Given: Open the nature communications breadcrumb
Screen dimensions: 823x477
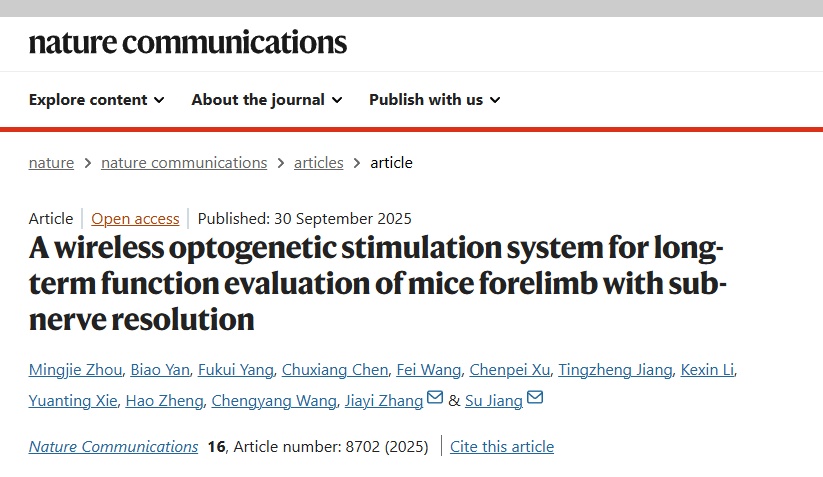Looking at the screenshot, I should pos(184,163).
